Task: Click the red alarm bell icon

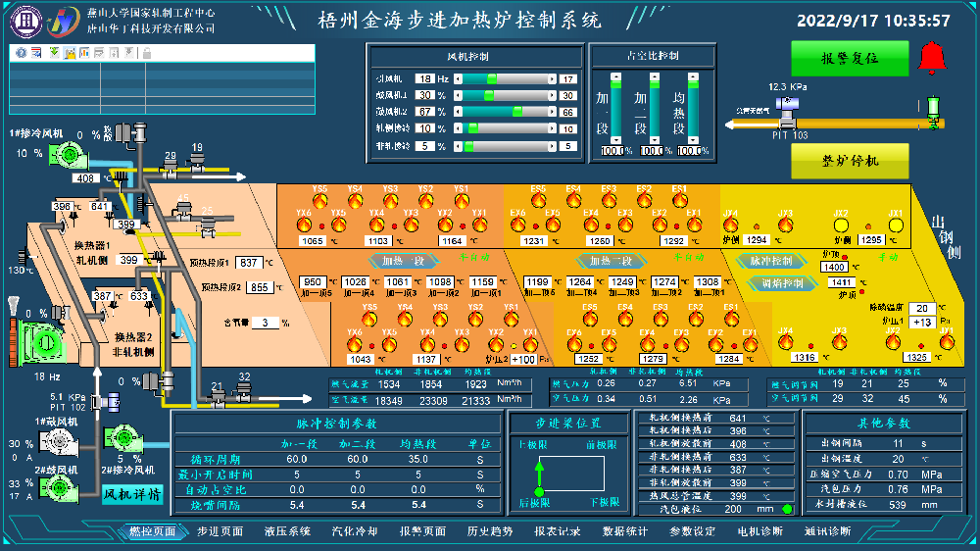Action: (933, 59)
